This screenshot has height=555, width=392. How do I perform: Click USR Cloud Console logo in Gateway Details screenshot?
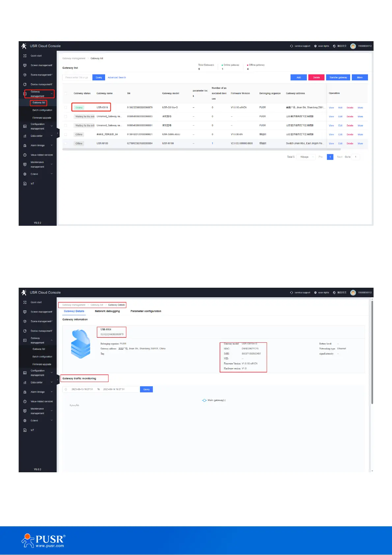[24, 292]
